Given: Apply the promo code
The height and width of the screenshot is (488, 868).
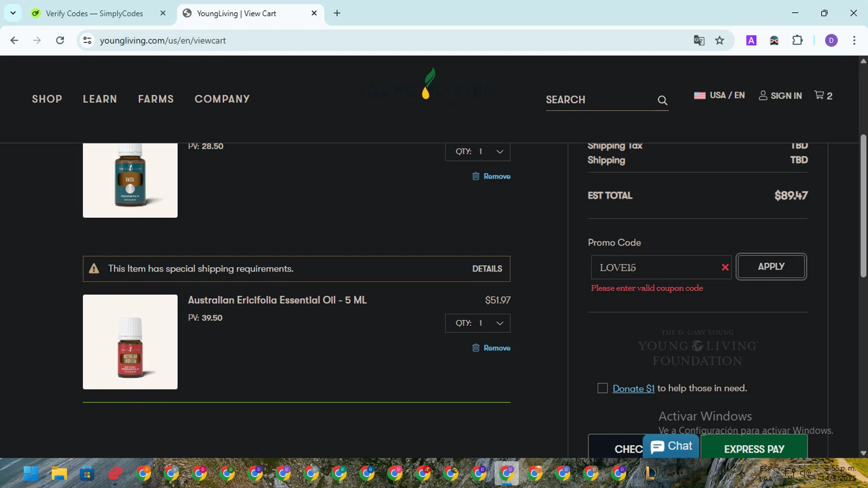Looking at the screenshot, I should click(771, 267).
